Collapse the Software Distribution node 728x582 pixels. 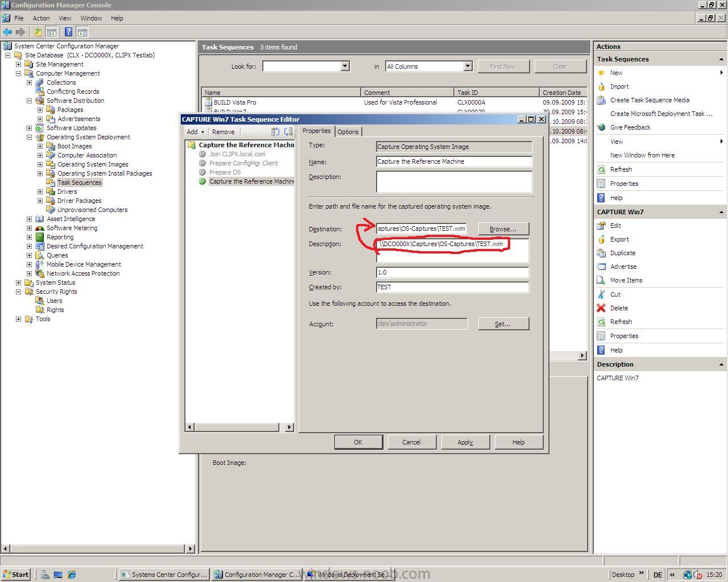pyautogui.click(x=29, y=101)
